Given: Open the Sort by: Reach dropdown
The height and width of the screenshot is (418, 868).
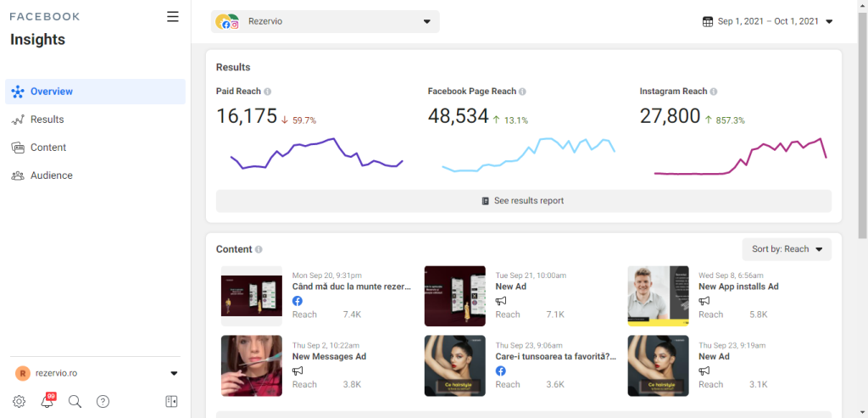Looking at the screenshot, I should tap(786, 249).
